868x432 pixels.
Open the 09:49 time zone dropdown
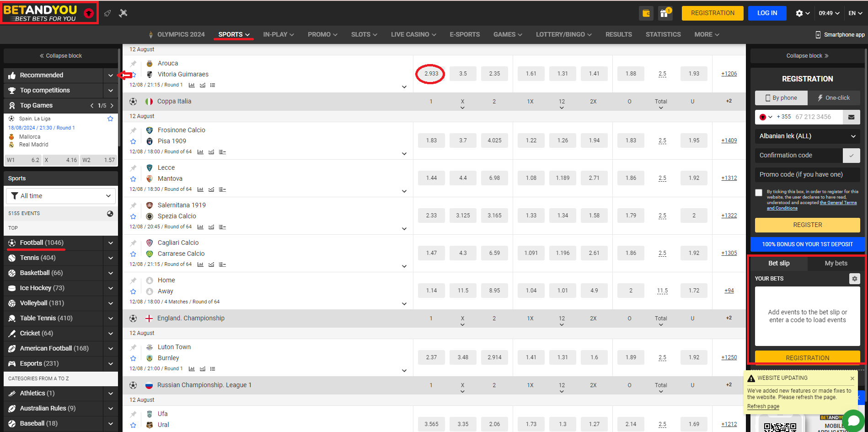829,13
